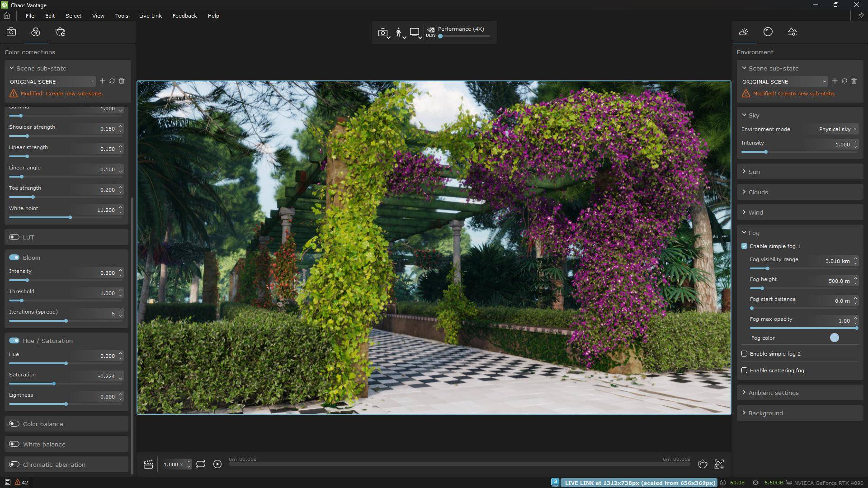Delete sub-state with Color corrections trash icon
This screenshot has height=488, width=868.
tap(122, 81)
